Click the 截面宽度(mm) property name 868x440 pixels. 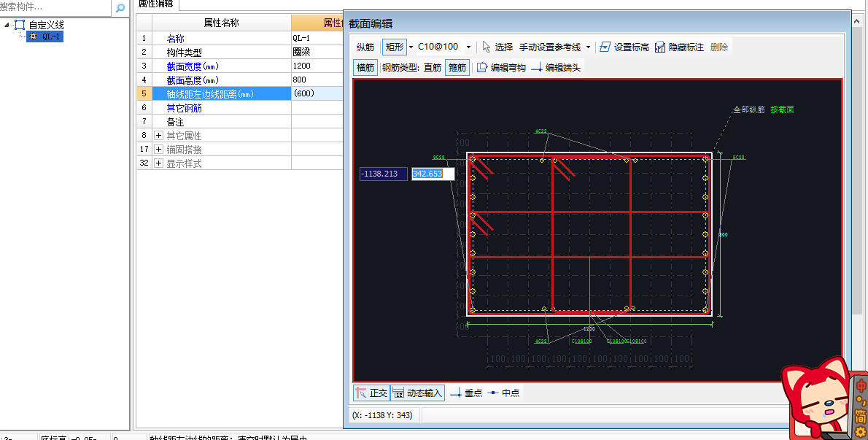pos(193,66)
